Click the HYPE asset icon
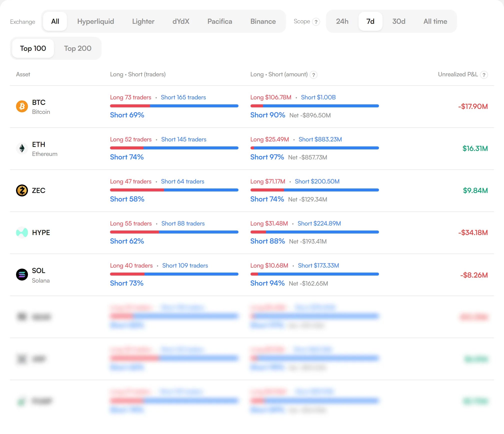This screenshot has height=434, width=504. click(22, 233)
